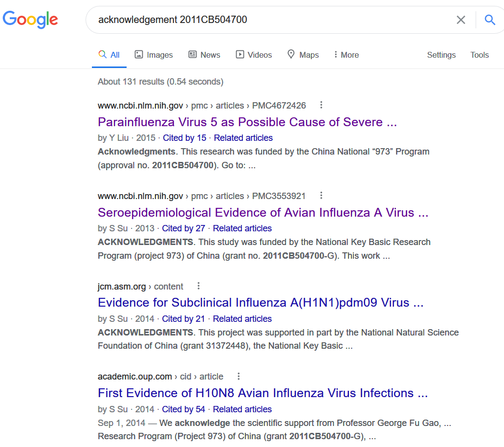Click snippet mentioning National Natural Science Foundation
The image size is (504, 447).
tap(278, 339)
